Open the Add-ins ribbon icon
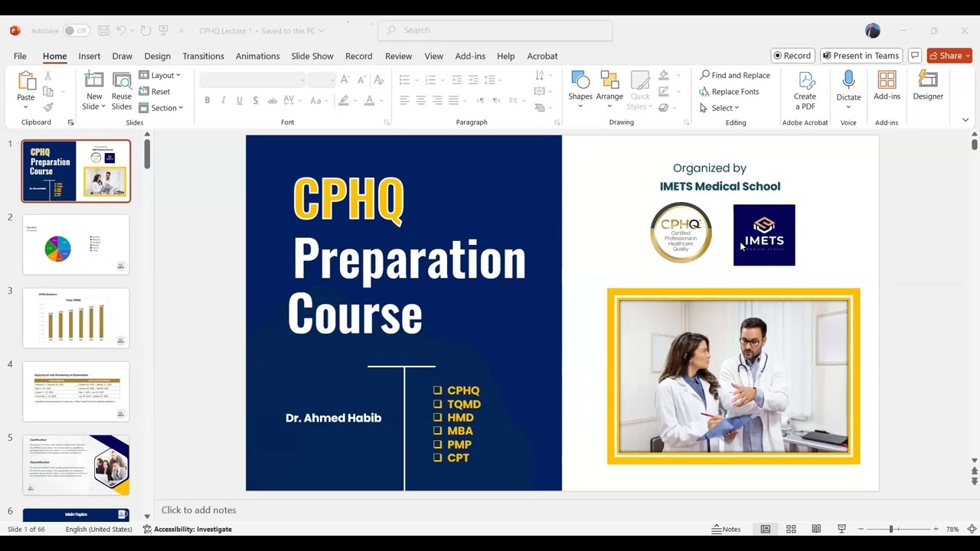980x551 pixels. point(887,80)
